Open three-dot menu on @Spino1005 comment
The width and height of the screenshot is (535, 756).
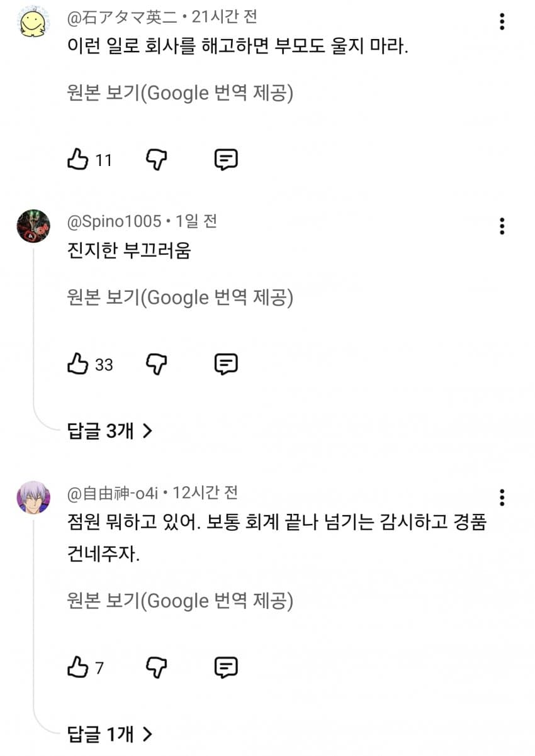(x=502, y=226)
